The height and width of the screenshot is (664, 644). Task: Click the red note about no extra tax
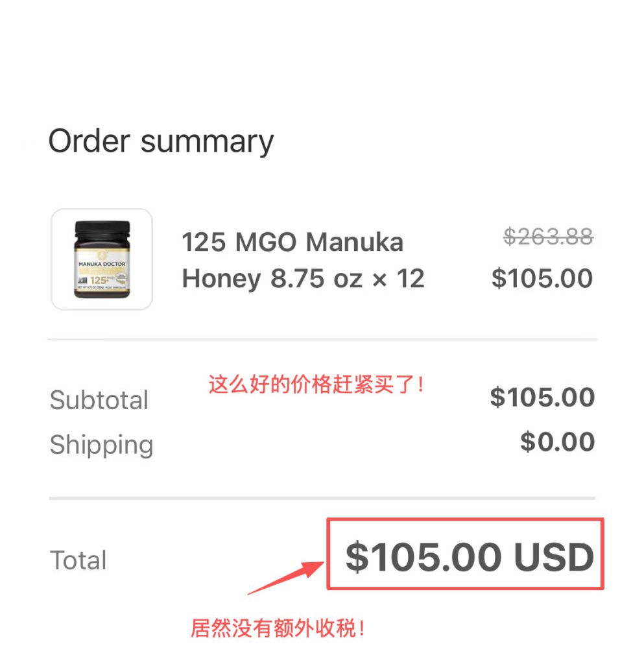(x=278, y=628)
